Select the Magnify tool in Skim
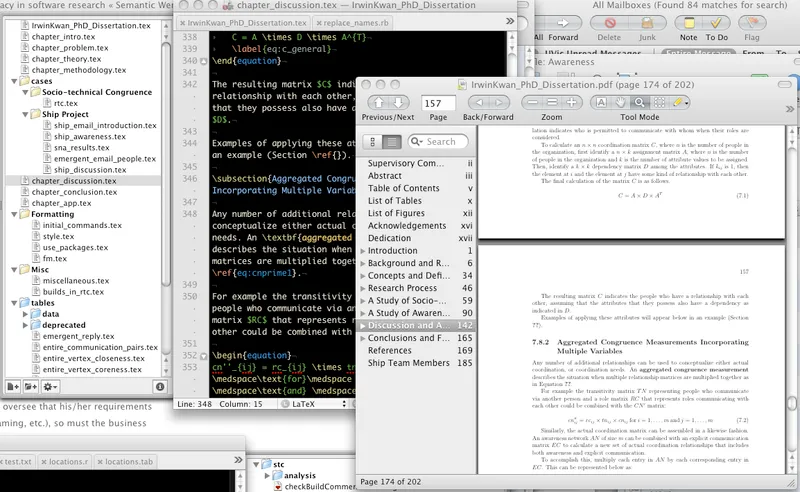This screenshot has height=492, width=800. (x=639, y=103)
